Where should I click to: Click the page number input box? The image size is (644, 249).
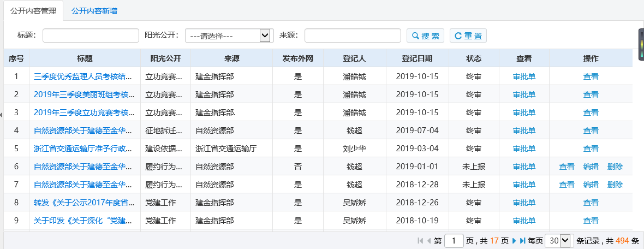pos(454,240)
